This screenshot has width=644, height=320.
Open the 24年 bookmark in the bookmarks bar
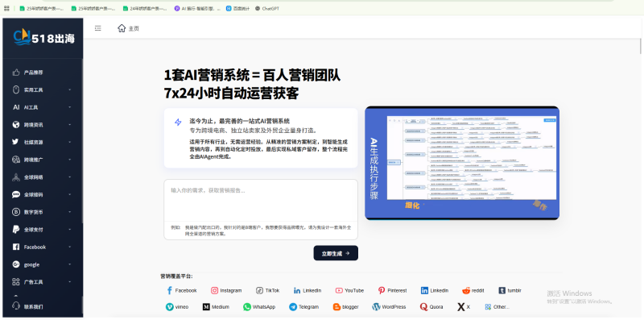click(x=145, y=8)
